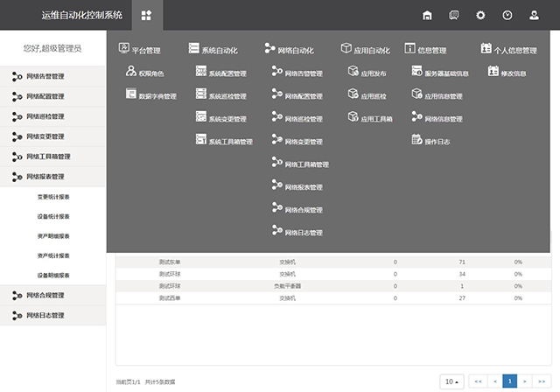Viewport: 560px width, 392px height.
Task: Click the clock icon in the header
Action: coord(507,15)
